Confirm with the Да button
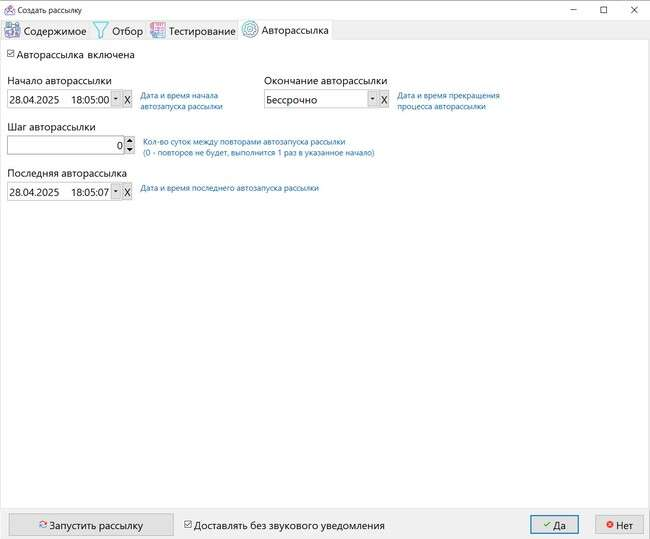 (x=554, y=525)
